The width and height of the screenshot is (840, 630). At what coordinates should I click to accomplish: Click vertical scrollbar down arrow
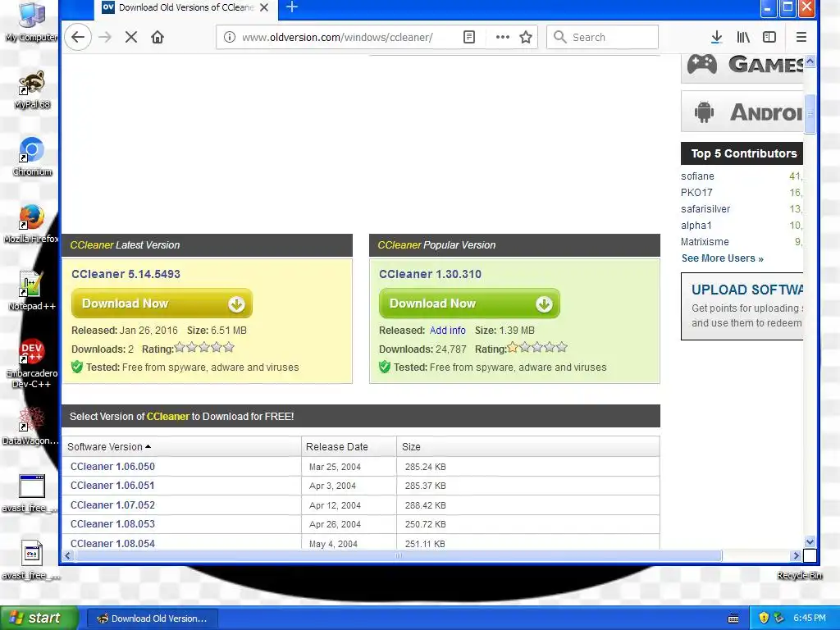point(810,541)
